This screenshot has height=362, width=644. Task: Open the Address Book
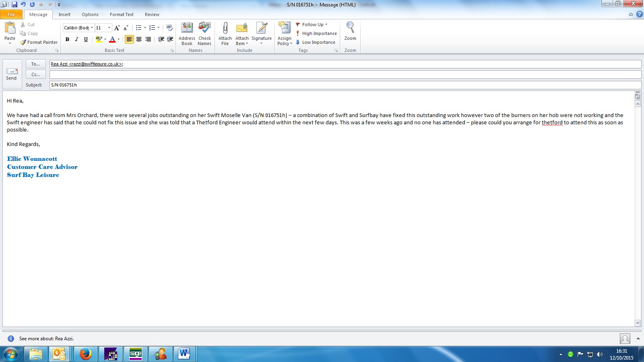[x=187, y=34]
